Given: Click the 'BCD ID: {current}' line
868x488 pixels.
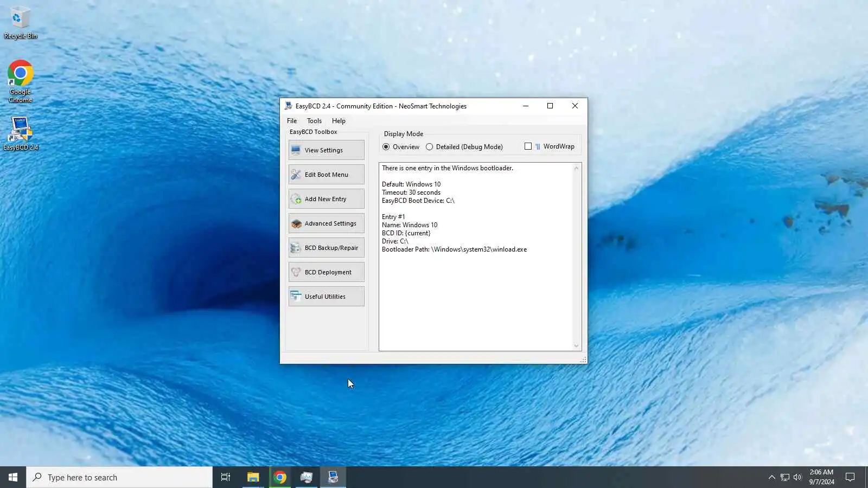Looking at the screenshot, I should pos(406,233).
